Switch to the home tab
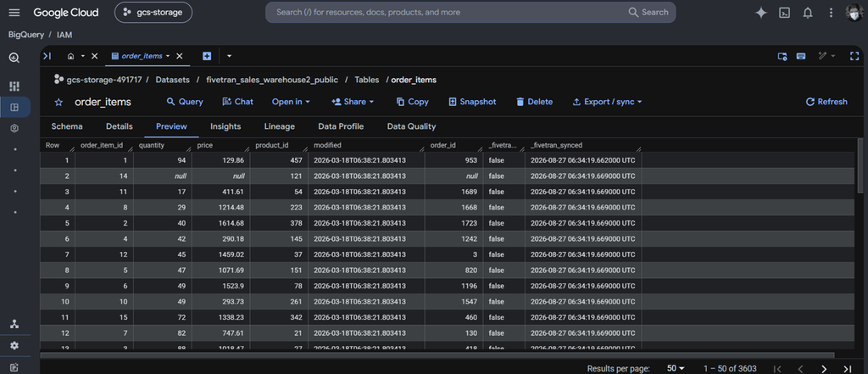The width and height of the screenshot is (868, 374). coord(71,56)
